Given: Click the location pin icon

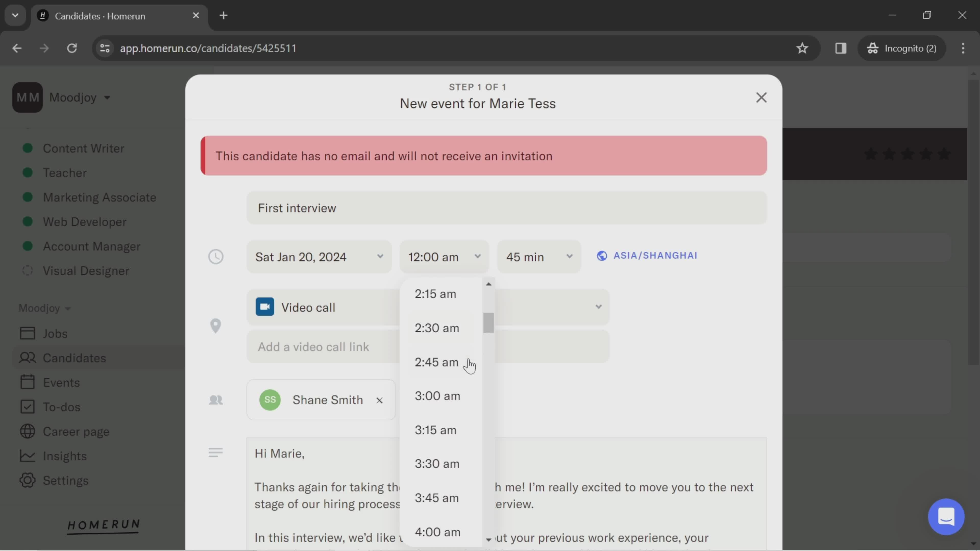Looking at the screenshot, I should coord(215,325).
